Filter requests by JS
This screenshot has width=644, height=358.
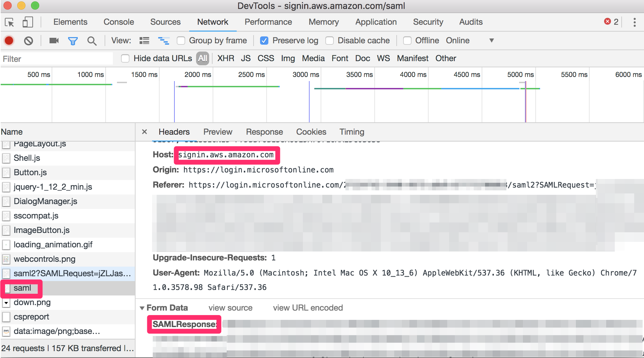tap(246, 58)
